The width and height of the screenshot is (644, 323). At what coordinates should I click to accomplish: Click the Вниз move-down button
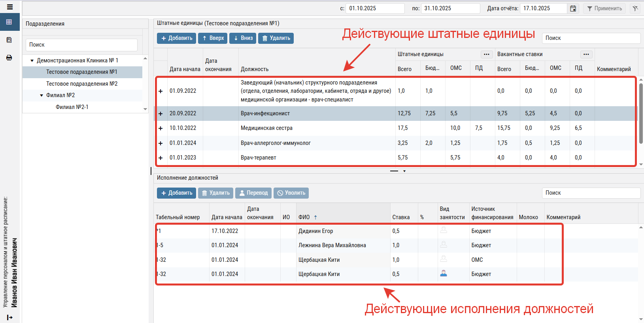pos(243,38)
